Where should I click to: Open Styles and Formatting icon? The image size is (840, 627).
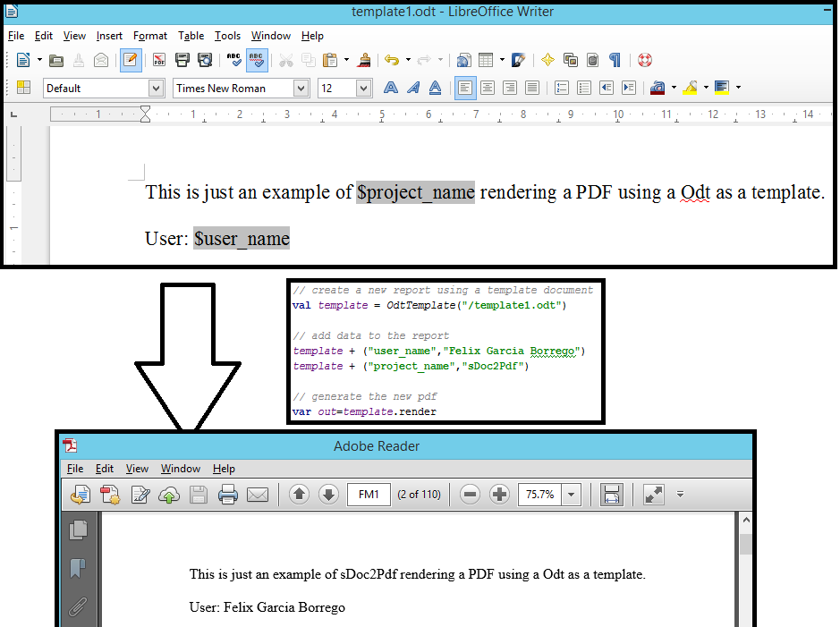pos(23,88)
